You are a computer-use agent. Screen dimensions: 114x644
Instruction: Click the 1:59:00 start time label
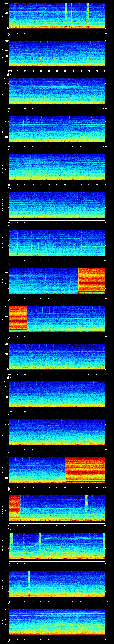tap(9, 601)
